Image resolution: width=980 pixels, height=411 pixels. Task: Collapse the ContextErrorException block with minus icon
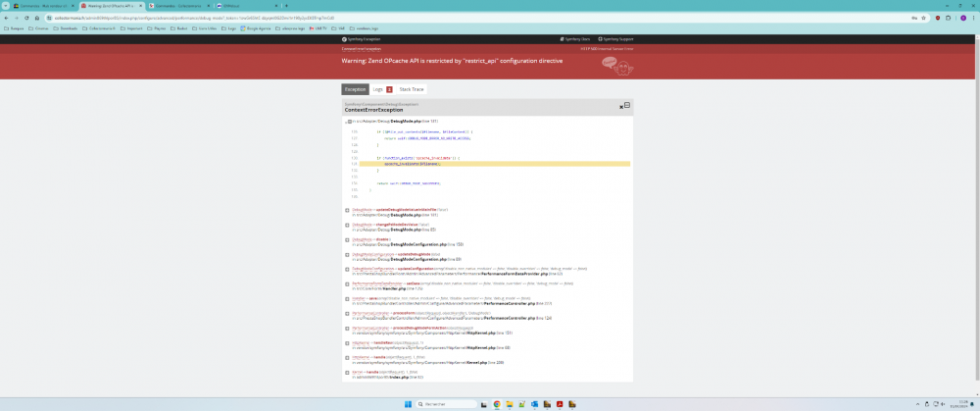pos(627,105)
